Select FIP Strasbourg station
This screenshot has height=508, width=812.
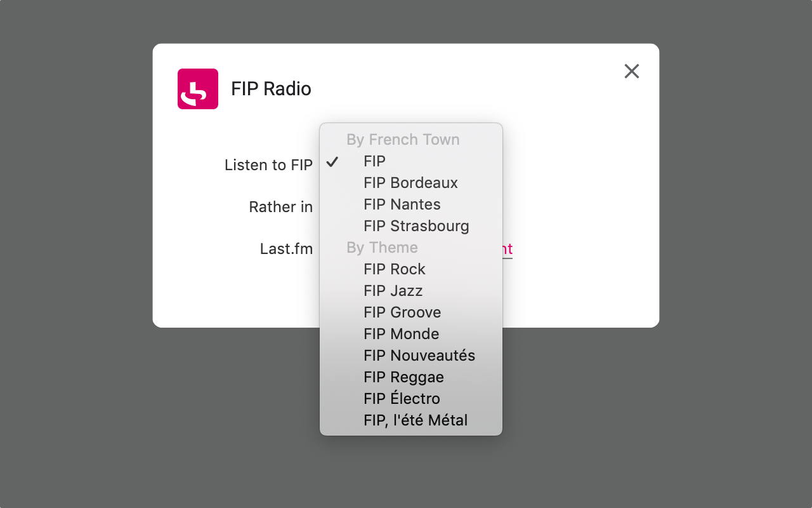(x=416, y=226)
